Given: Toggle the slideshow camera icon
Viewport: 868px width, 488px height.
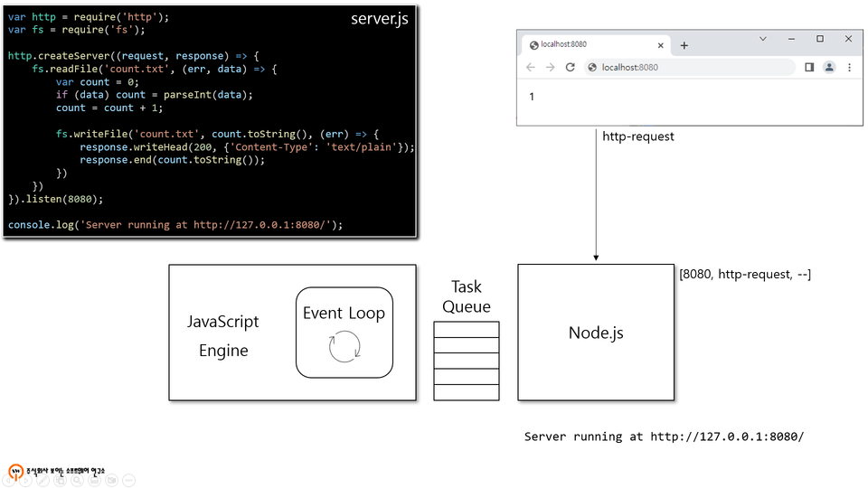Looking at the screenshot, I should tap(111, 480).
